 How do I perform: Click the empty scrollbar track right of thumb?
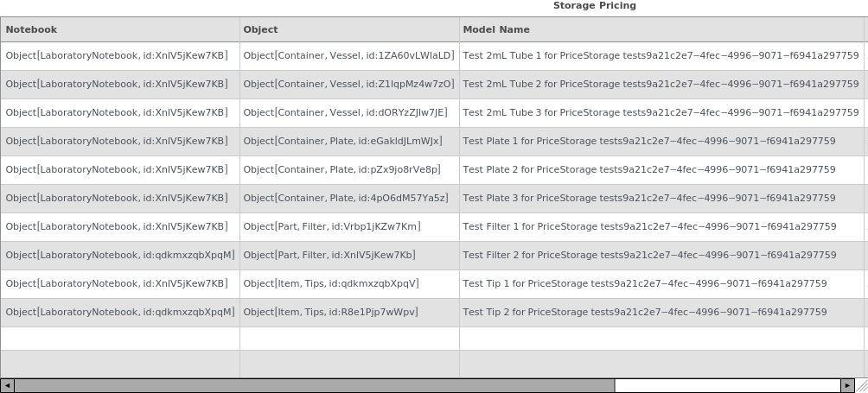tap(727, 386)
